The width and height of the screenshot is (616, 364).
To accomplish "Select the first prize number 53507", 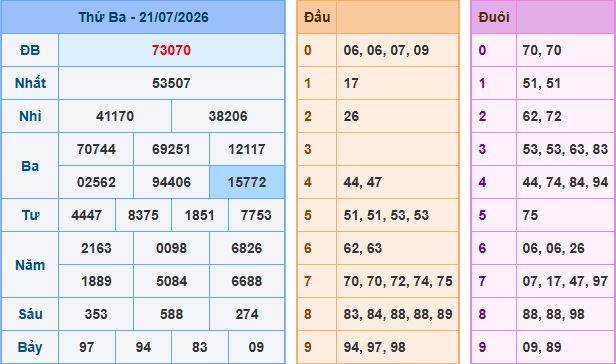I will coord(171,83).
